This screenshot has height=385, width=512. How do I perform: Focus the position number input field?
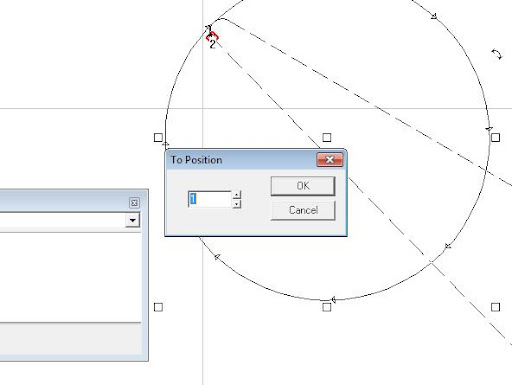[210, 199]
